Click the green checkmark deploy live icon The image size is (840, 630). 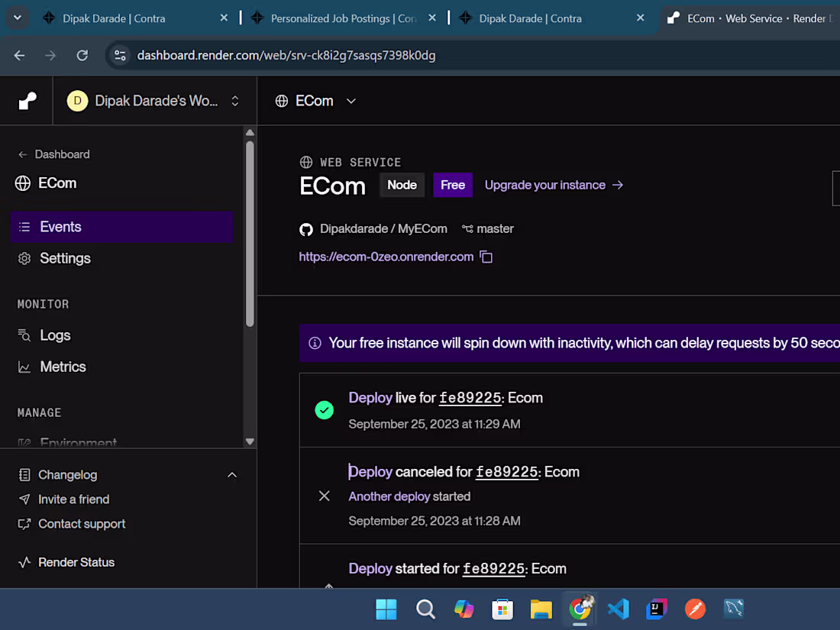pyautogui.click(x=324, y=410)
